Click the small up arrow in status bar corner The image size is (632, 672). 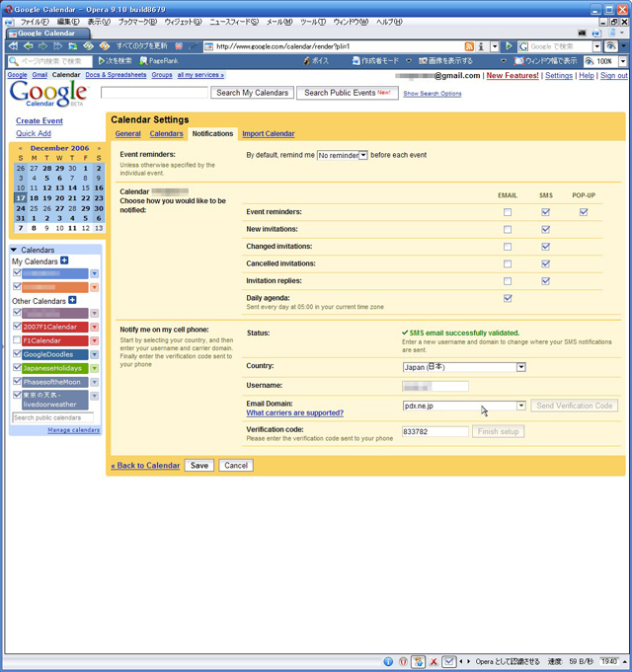624,662
